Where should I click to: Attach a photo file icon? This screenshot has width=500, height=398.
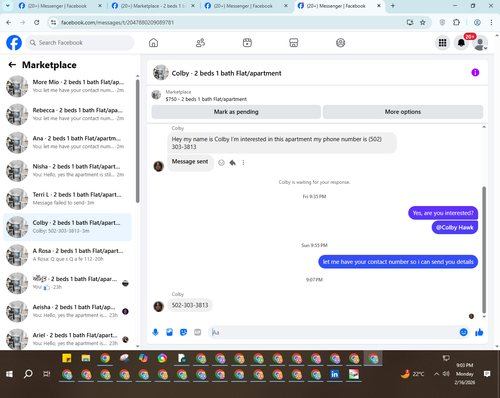click(x=169, y=332)
